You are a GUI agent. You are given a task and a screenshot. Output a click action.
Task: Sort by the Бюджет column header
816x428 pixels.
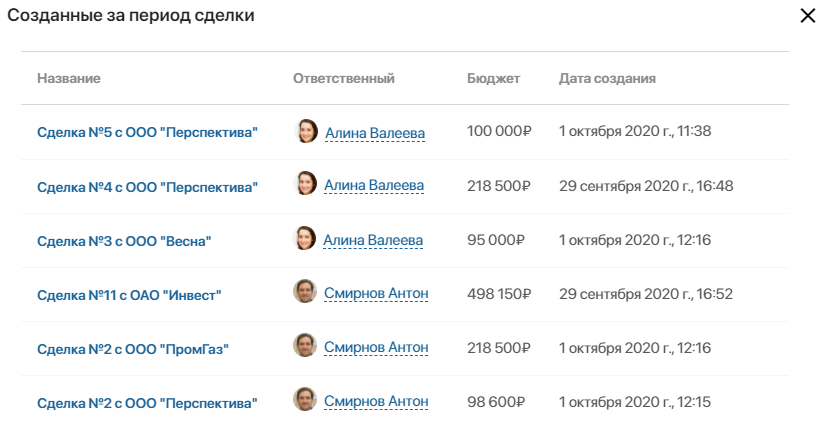point(493,79)
